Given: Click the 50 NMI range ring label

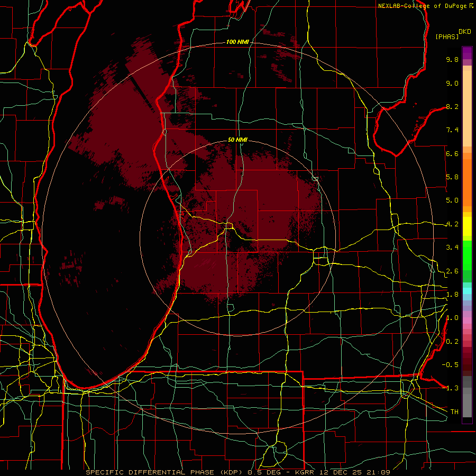Looking at the screenshot, I should pos(237,140).
